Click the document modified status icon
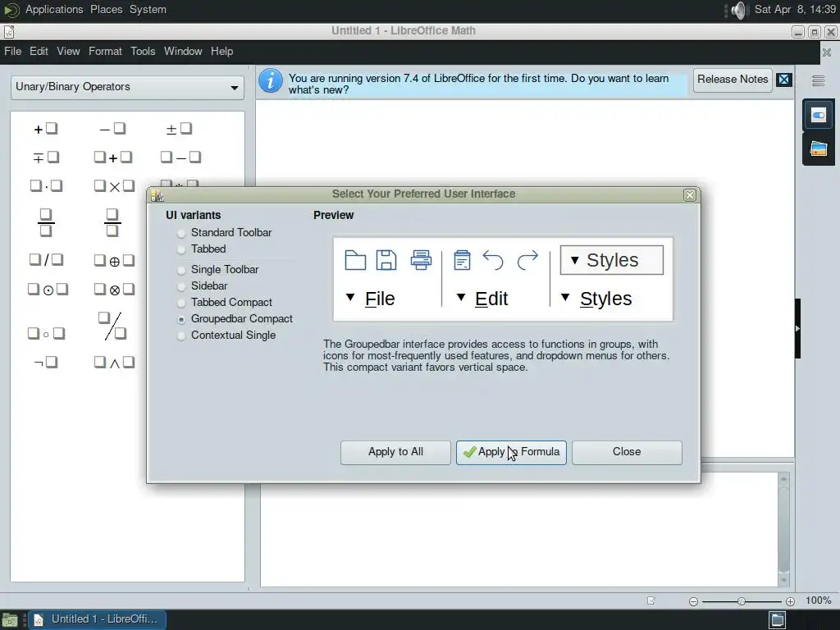Viewport: 840px width, 630px height. tap(651, 601)
